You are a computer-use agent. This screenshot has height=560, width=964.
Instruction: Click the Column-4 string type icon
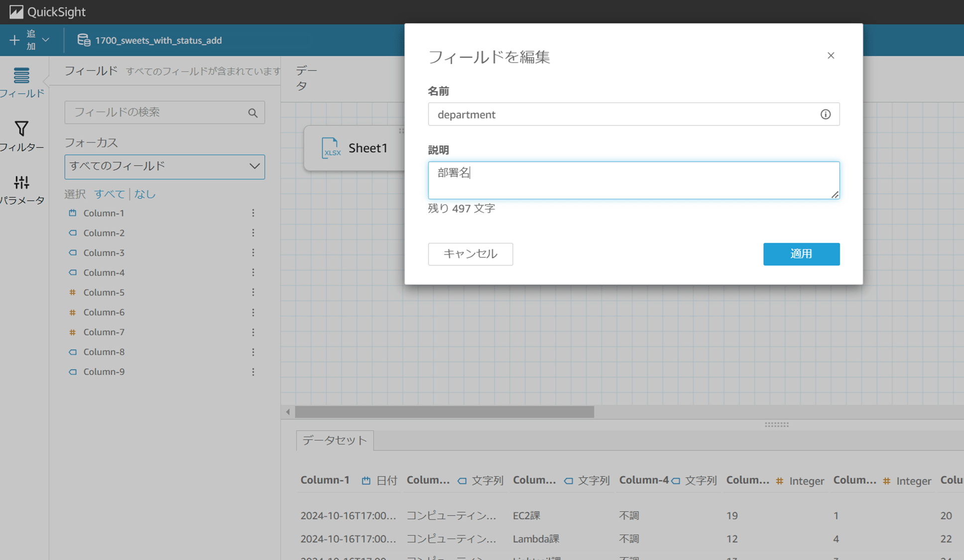[x=73, y=273]
